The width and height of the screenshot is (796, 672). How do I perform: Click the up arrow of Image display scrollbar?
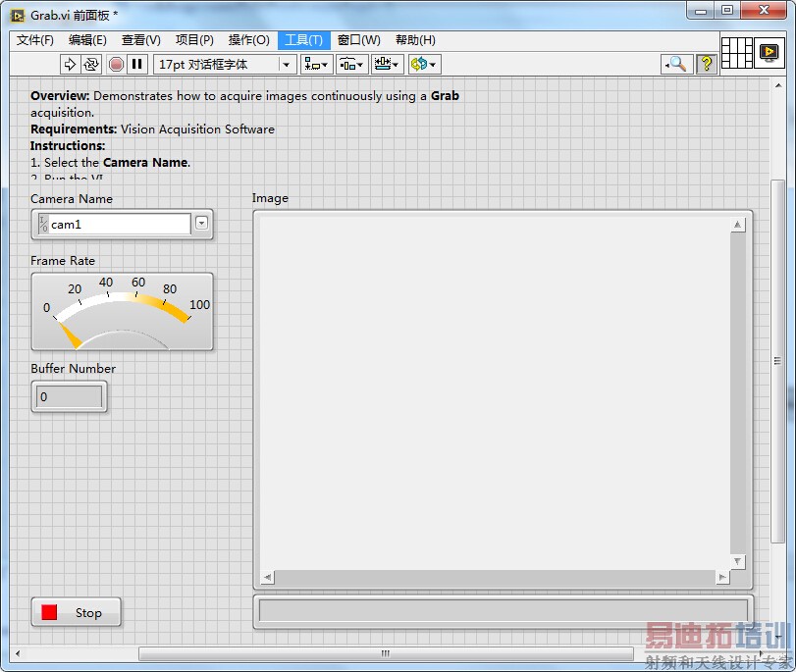[x=738, y=225]
